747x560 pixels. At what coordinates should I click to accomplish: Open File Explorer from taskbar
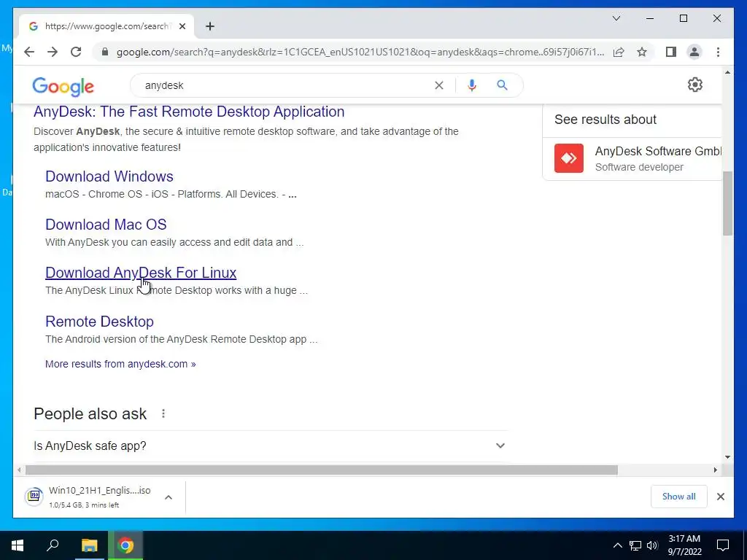[89, 545]
